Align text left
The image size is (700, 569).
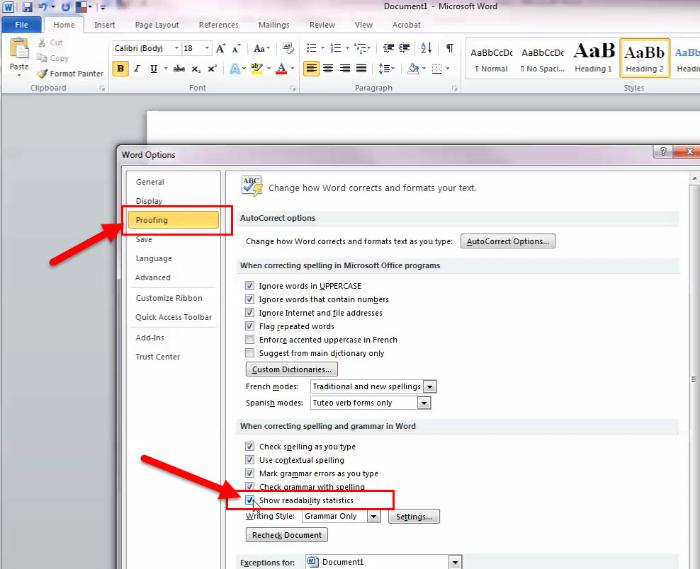311,68
